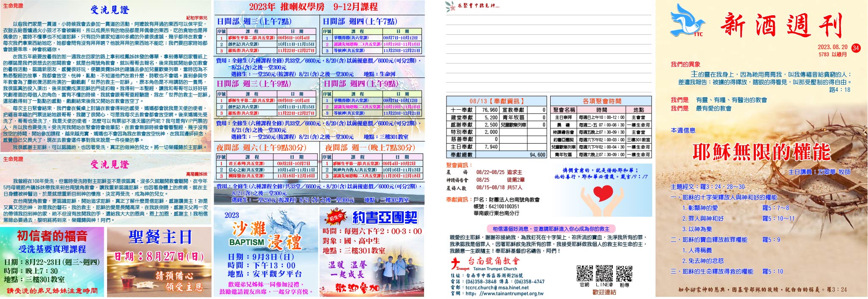Click the 官網 QR code

click(x=584, y=274)
